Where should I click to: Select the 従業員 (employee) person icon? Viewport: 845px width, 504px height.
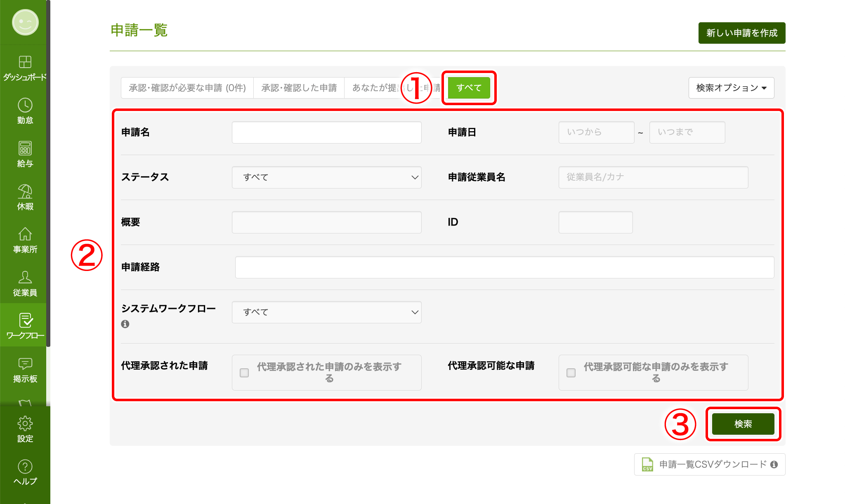point(25,283)
